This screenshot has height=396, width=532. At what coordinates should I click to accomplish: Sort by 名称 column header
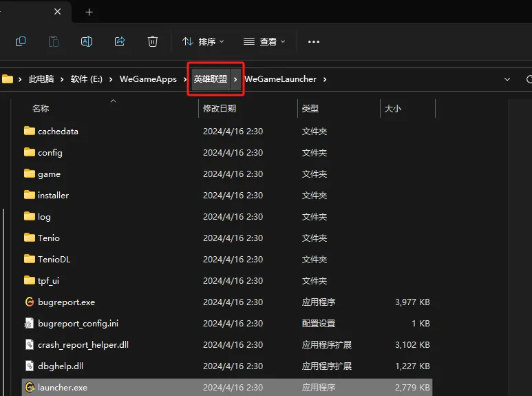coord(41,109)
